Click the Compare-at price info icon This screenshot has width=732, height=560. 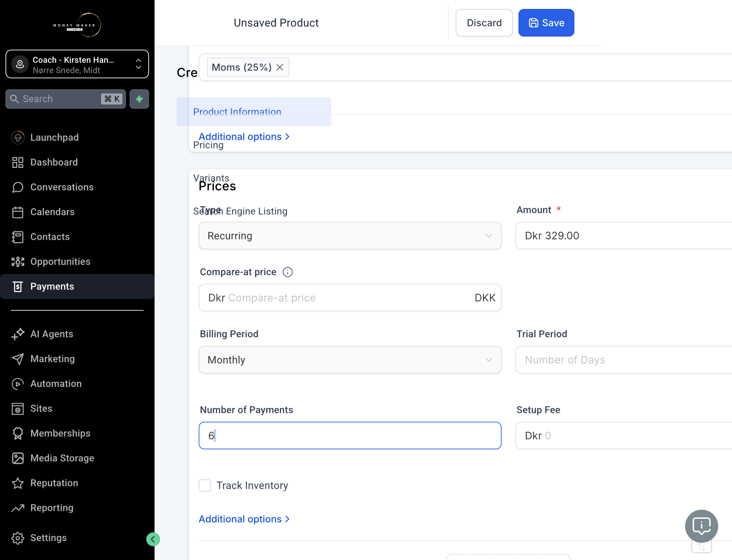[x=288, y=272]
